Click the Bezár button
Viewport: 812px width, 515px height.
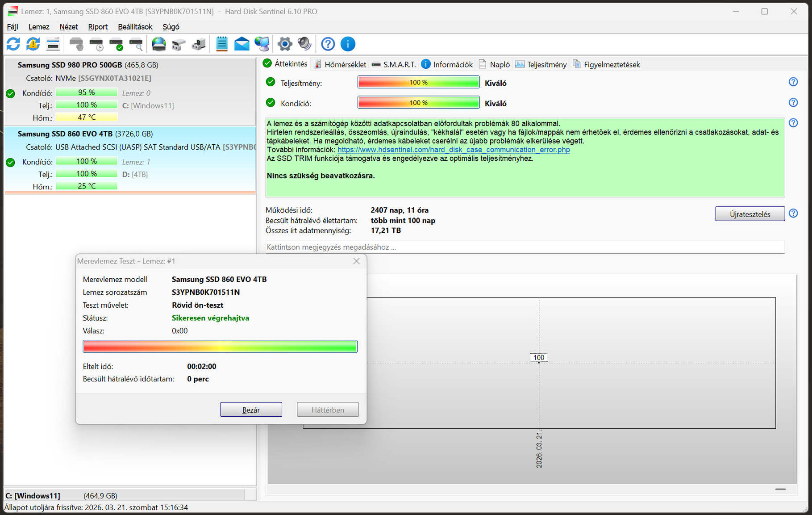point(251,410)
